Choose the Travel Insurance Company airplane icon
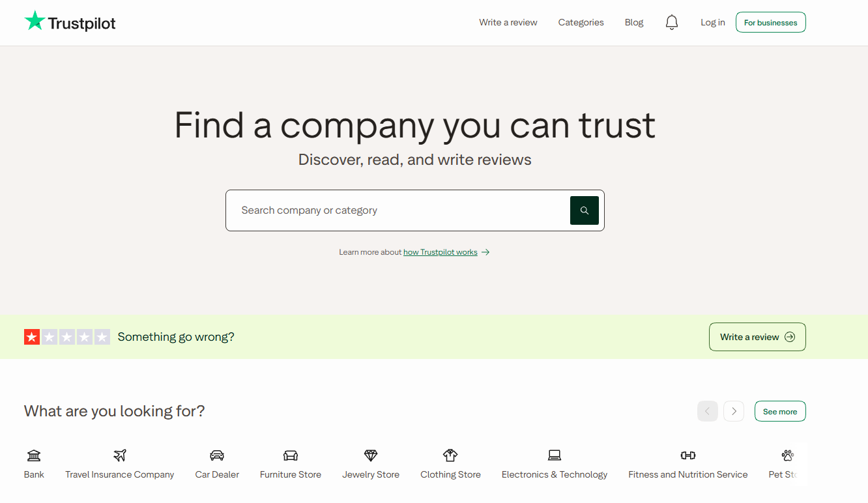Viewport: 868px width, 503px height. [x=120, y=455]
